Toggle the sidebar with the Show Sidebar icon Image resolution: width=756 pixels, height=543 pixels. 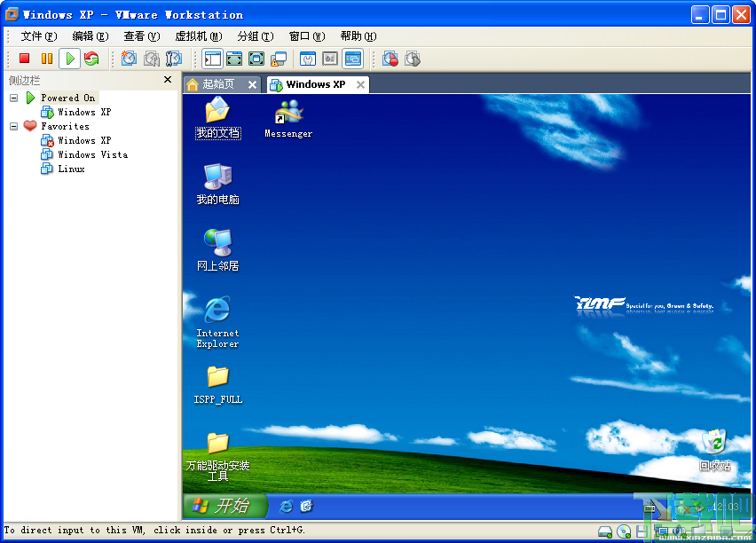coord(213,59)
